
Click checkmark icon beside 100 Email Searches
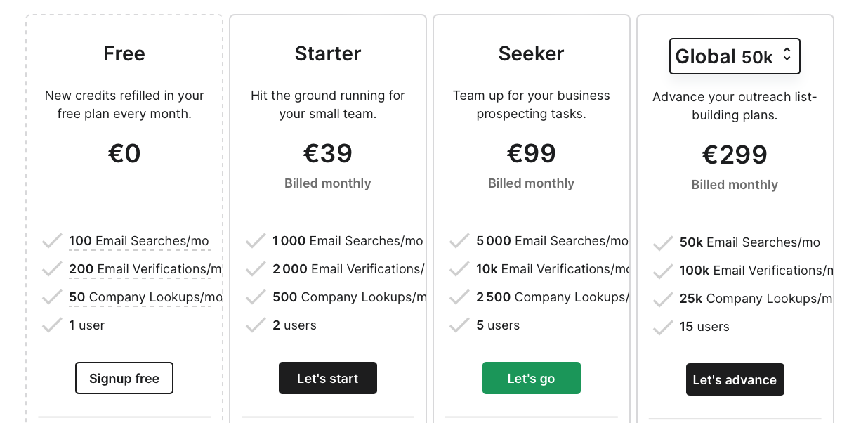click(x=52, y=241)
